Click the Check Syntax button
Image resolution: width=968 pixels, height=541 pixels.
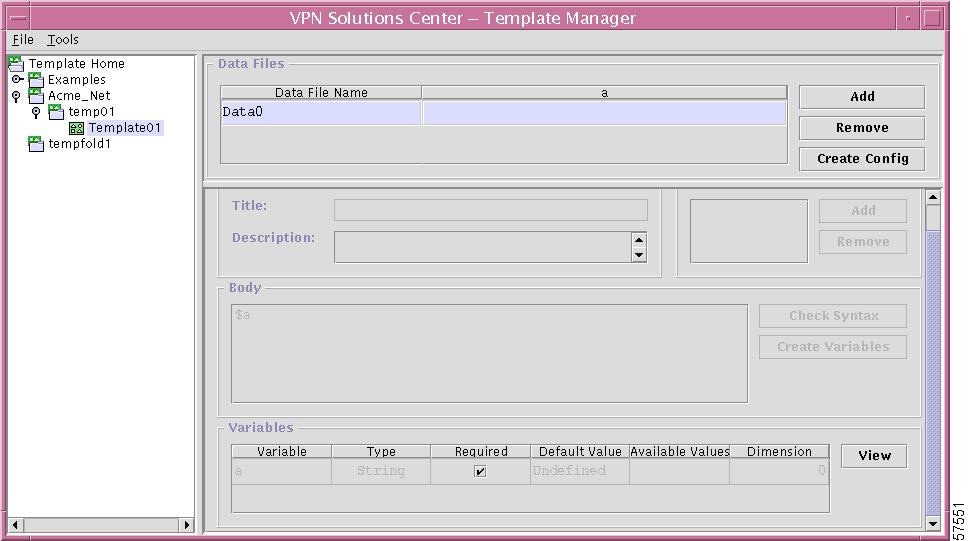833,316
